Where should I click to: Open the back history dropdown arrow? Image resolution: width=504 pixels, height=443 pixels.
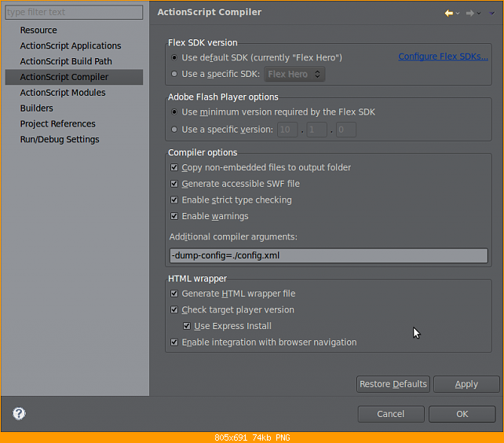click(458, 13)
